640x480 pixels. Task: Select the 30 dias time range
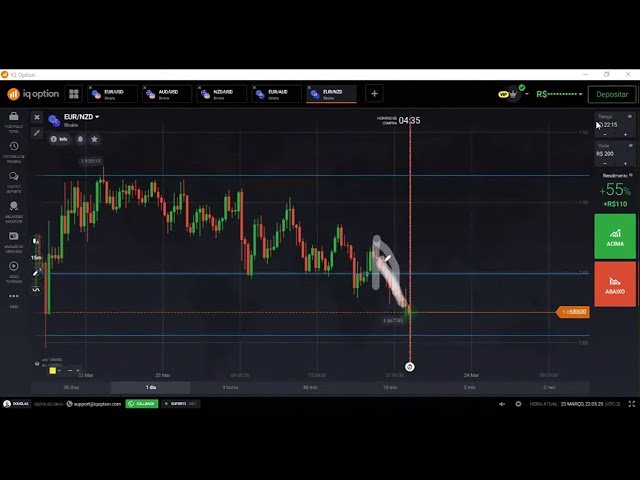pyautogui.click(x=71, y=387)
